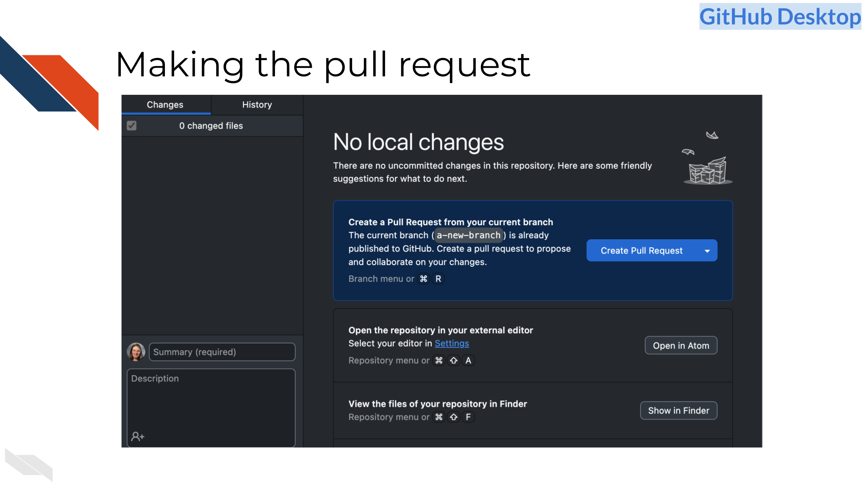Click the F key shortcut badge
This screenshot has width=868, height=482.
[x=468, y=417]
